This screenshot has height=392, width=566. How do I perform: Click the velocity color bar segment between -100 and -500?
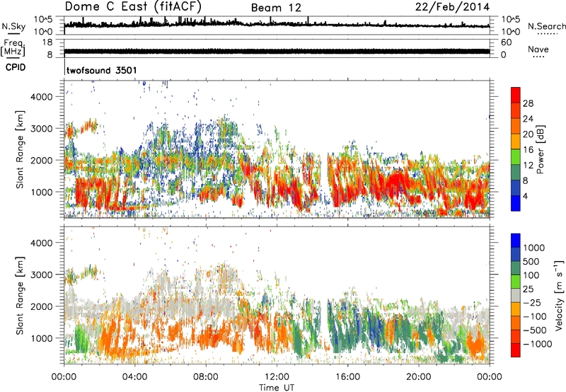pyautogui.click(x=516, y=323)
